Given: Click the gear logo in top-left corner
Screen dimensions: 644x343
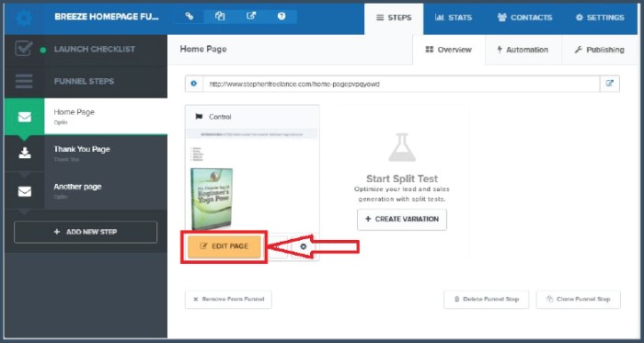Looking at the screenshot, I should tap(24, 18).
